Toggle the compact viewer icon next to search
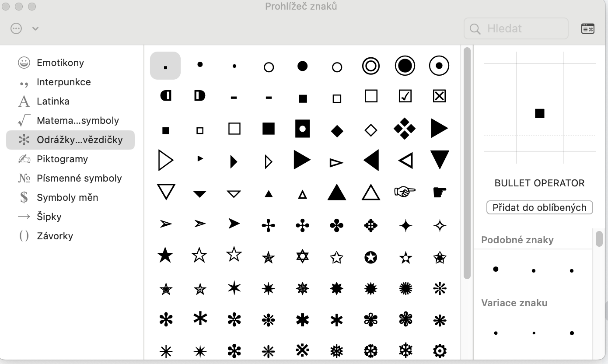Screen dimensions: 608x364 point(587,28)
